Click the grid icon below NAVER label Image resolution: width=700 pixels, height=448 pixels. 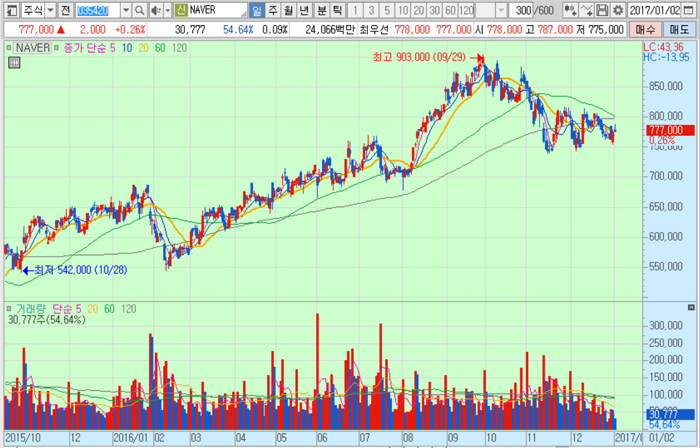pos(14,63)
